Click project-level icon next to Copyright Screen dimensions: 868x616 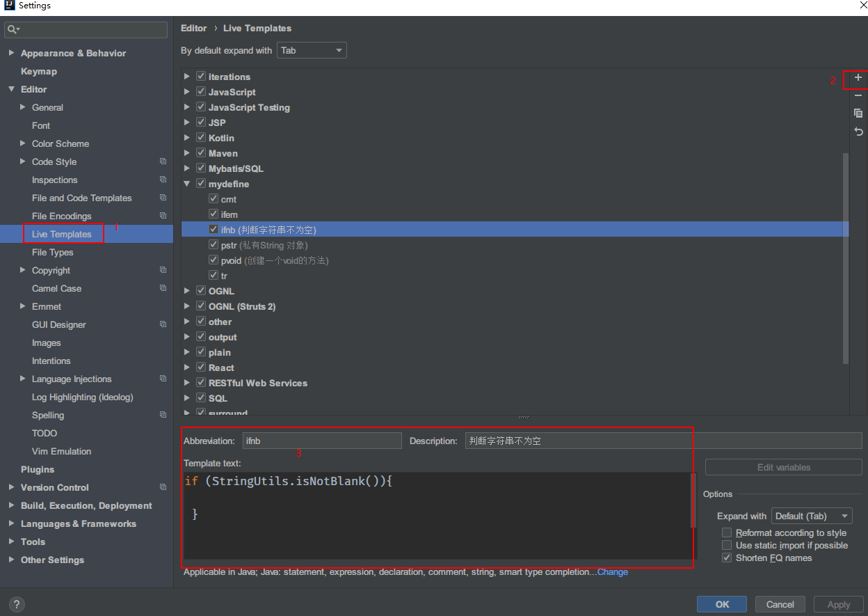point(163,270)
